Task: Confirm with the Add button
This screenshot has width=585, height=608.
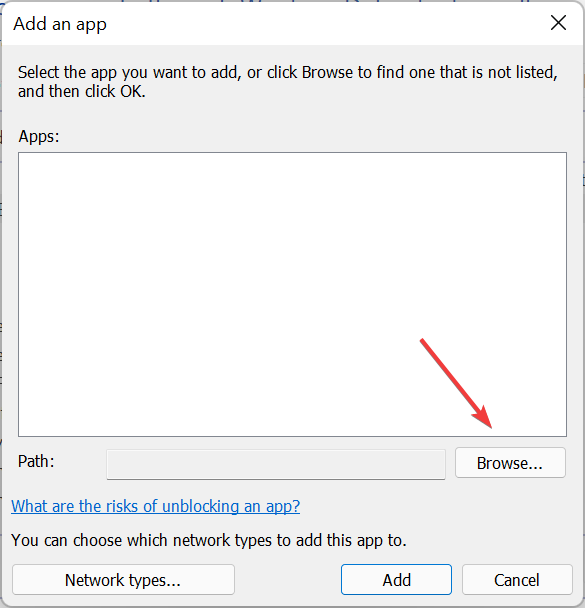Action: point(396,580)
